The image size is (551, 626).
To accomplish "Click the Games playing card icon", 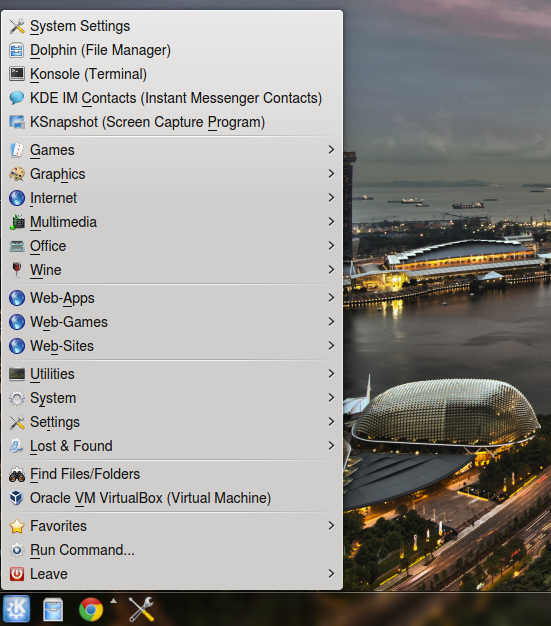I will pyautogui.click(x=17, y=150).
